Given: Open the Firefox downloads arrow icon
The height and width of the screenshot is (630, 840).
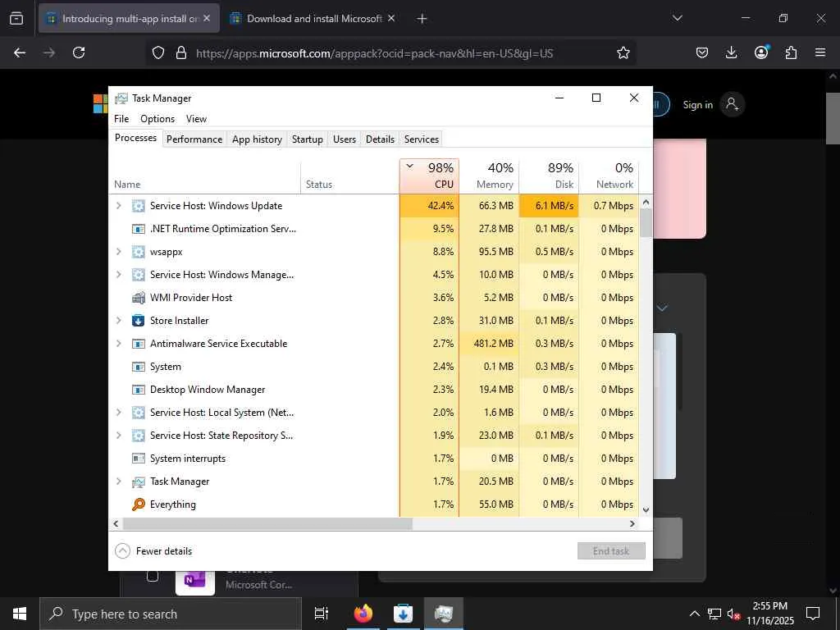Looking at the screenshot, I should tap(731, 52).
